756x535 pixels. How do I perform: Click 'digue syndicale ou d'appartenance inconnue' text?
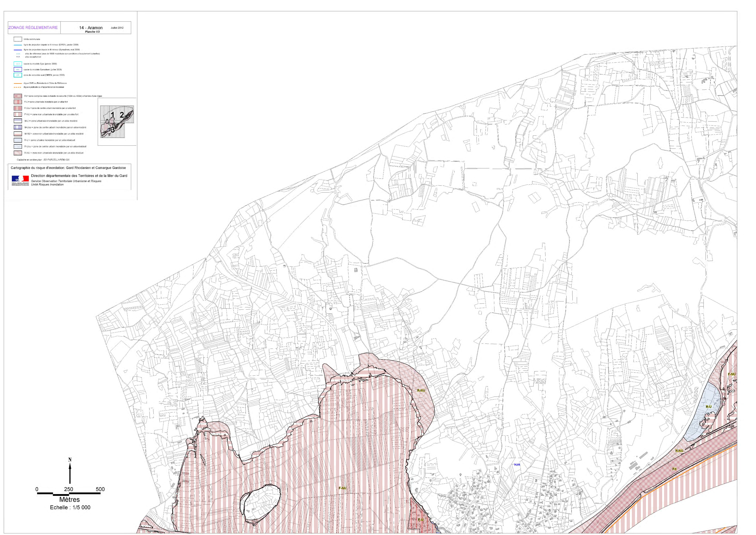[44, 87]
